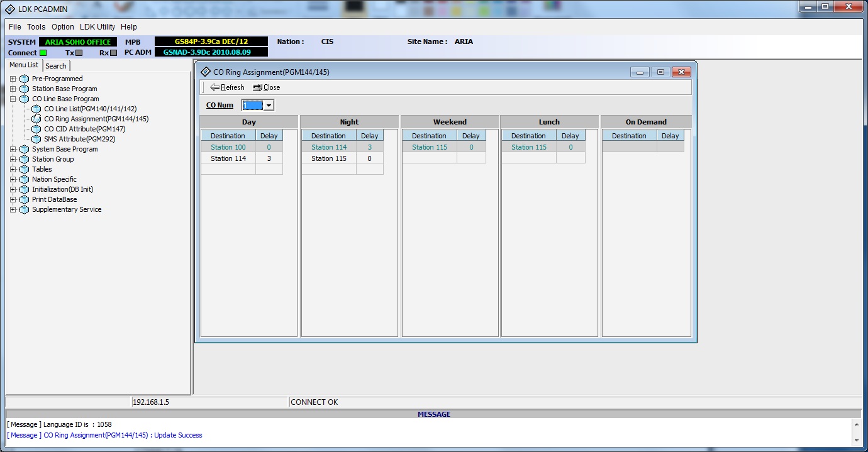Image resolution: width=868 pixels, height=452 pixels.
Task: Click the Pre-Programmed cube icon
Action: point(24,79)
